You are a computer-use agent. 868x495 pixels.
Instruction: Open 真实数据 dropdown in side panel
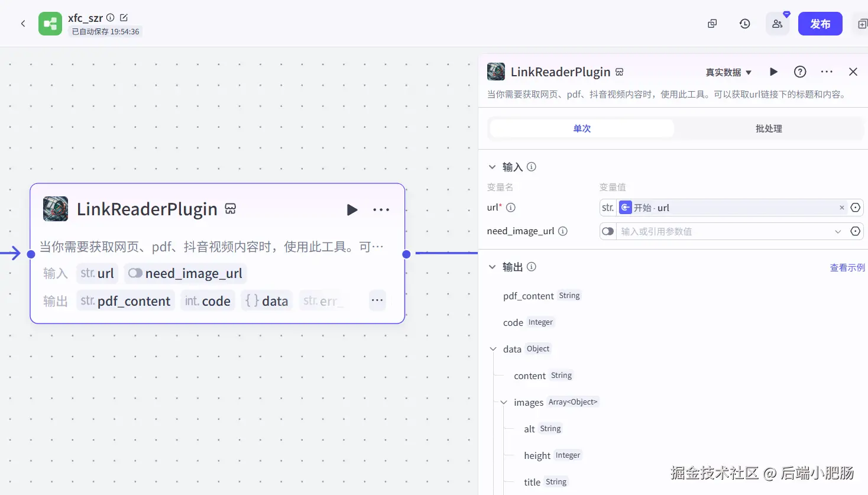[728, 72]
